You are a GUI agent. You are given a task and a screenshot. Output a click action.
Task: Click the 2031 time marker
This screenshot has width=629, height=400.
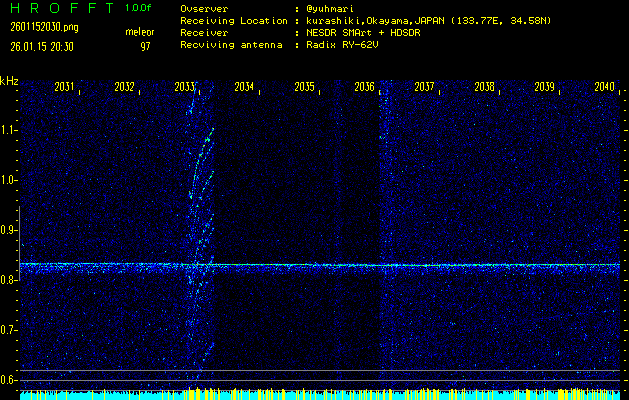coord(64,87)
